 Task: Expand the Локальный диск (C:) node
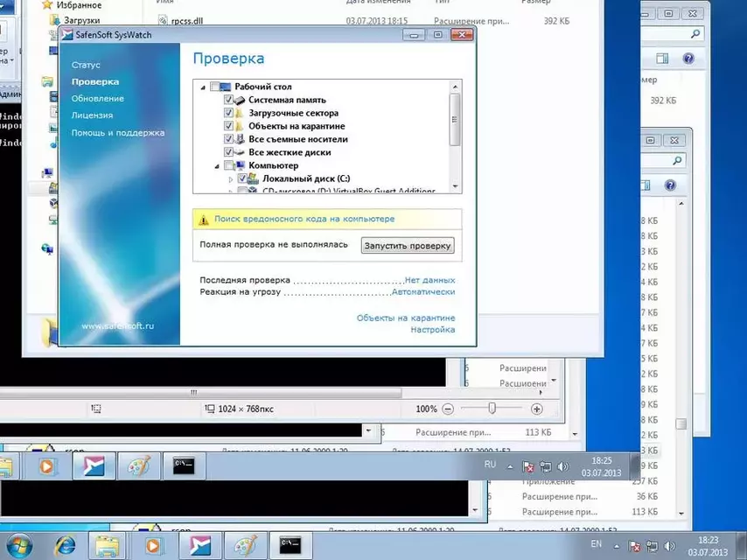pyautogui.click(x=231, y=179)
